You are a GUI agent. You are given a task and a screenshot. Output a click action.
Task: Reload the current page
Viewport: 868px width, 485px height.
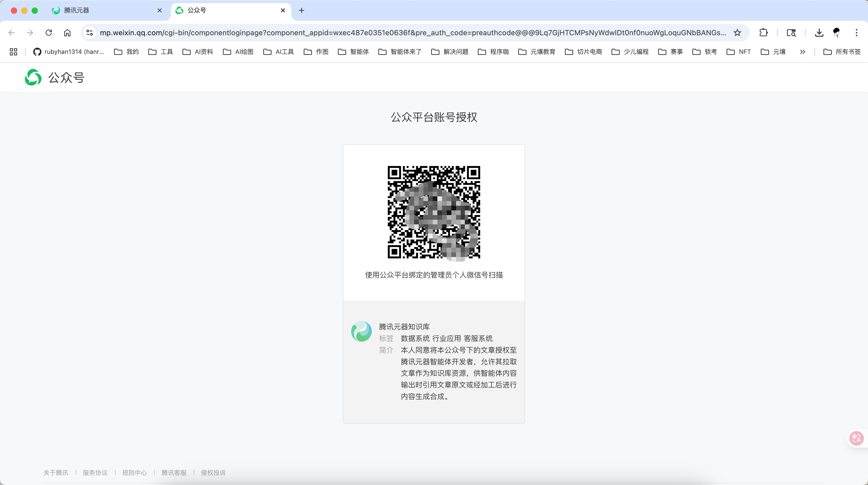pos(49,32)
